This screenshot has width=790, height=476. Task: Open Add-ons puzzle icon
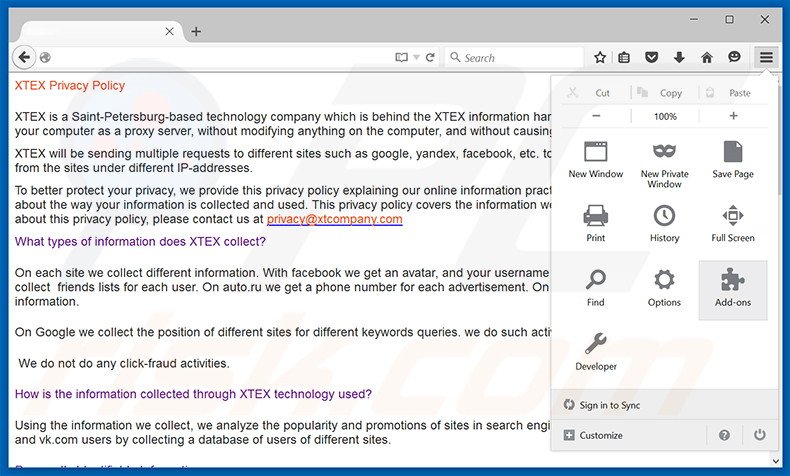pyautogui.click(x=733, y=289)
